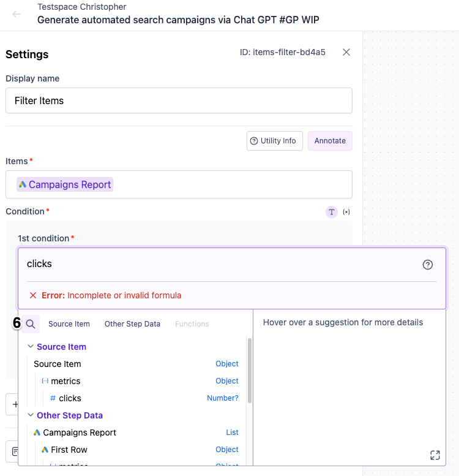Click the back arrow icon
This screenshot has width=459, height=476.
[x=17, y=14]
